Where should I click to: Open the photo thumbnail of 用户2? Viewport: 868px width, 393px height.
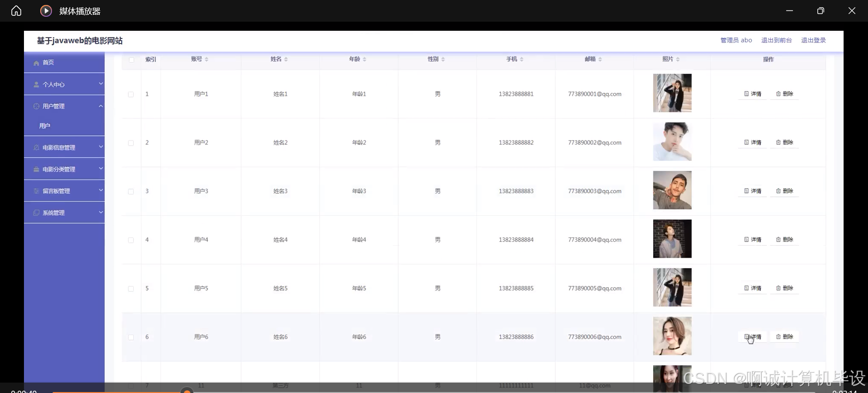tap(672, 142)
